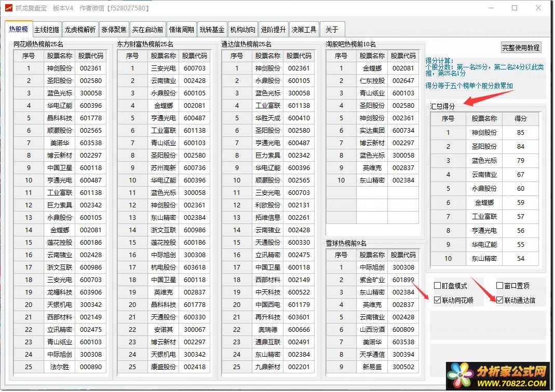Select the 情绪周期 tab

(181, 30)
